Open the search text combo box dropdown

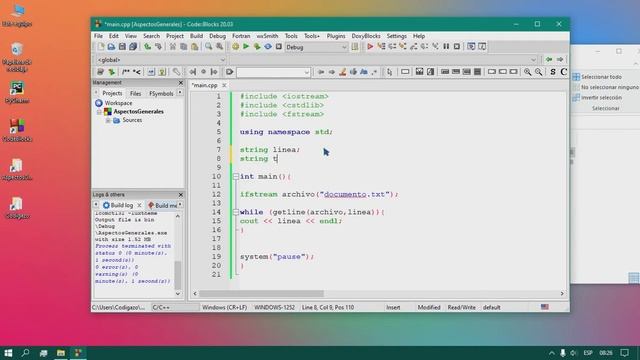click(306, 73)
